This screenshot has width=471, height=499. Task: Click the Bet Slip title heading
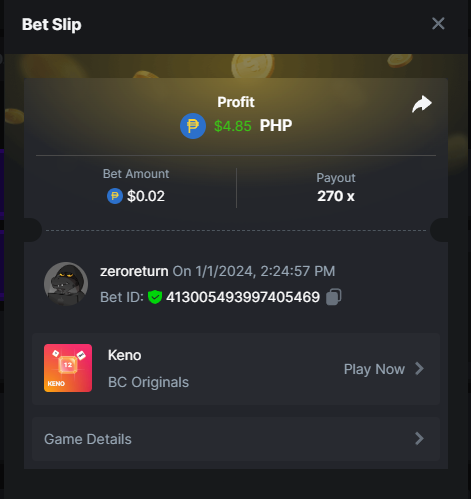point(52,24)
